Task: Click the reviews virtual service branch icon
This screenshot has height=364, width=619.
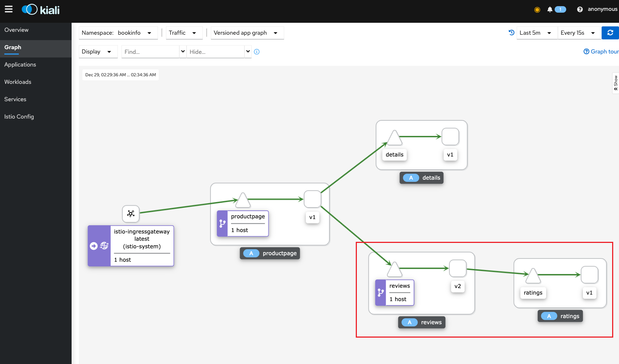Action: (x=381, y=293)
